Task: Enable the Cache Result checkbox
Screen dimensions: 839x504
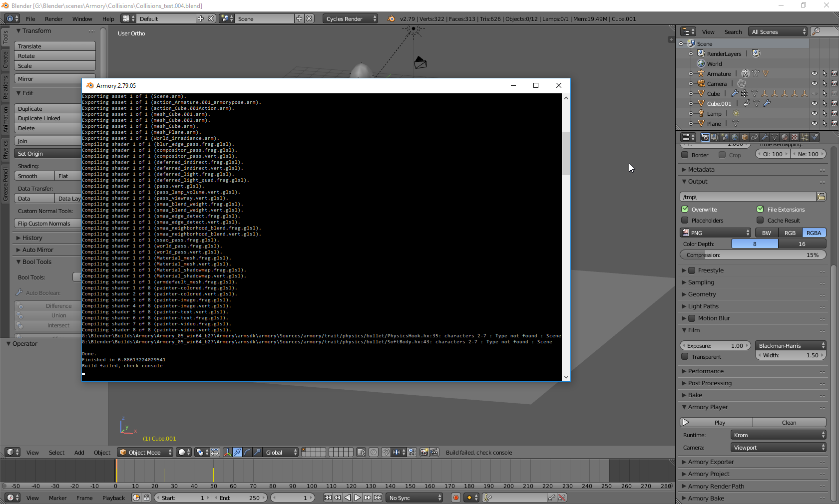Action: (x=760, y=220)
